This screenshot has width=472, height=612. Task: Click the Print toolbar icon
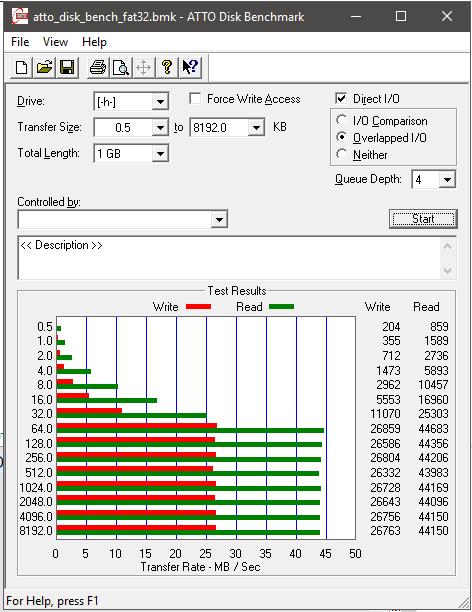(x=98, y=68)
